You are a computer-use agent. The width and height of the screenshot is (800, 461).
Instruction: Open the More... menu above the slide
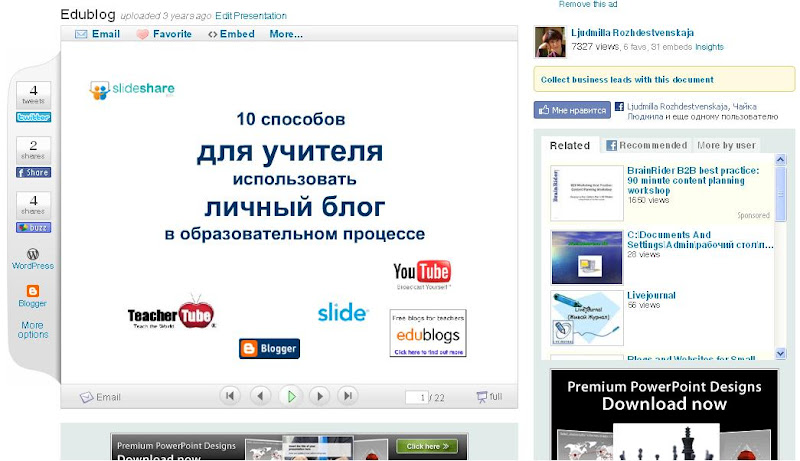tap(286, 34)
